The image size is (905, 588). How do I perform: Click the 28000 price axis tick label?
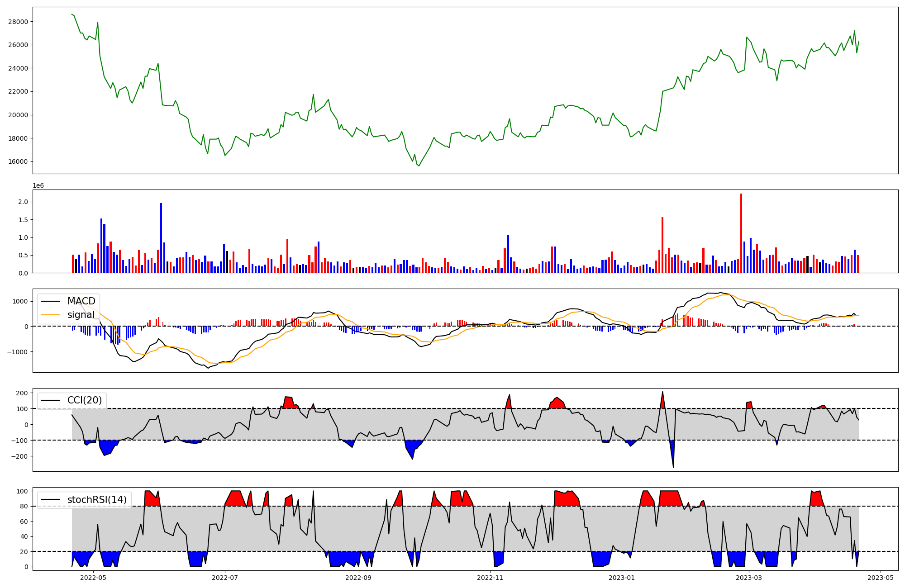coord(18,22)
